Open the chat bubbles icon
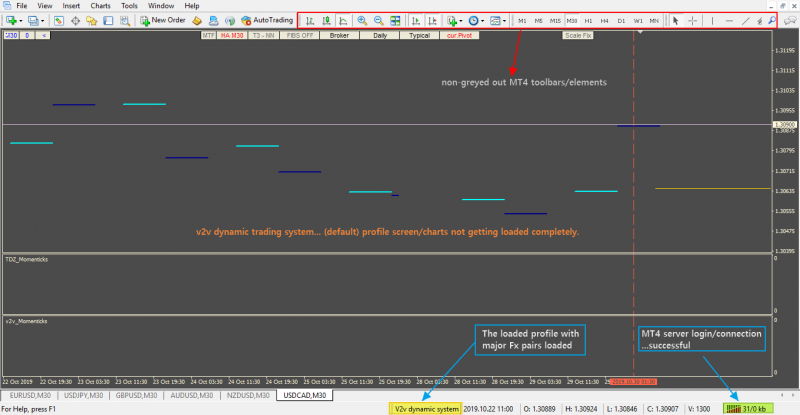The height and width of the screenshot is (415, 800). [x=790, y=21]
